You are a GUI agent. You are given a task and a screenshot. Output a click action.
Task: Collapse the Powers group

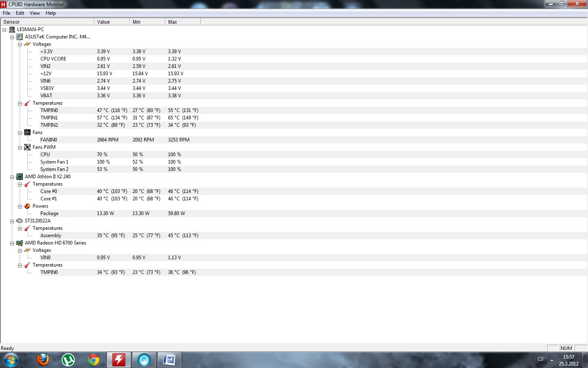pos(20,206)
